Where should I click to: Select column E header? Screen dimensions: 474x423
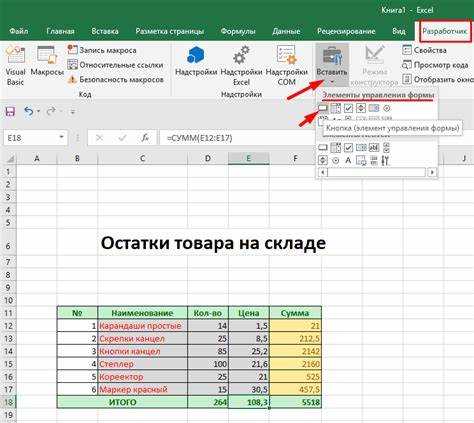(x=249, y=158)
